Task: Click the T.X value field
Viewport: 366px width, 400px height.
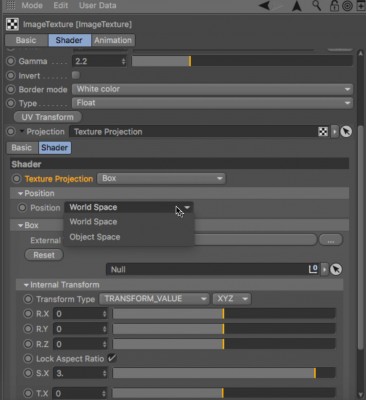Action: [77, 394]
